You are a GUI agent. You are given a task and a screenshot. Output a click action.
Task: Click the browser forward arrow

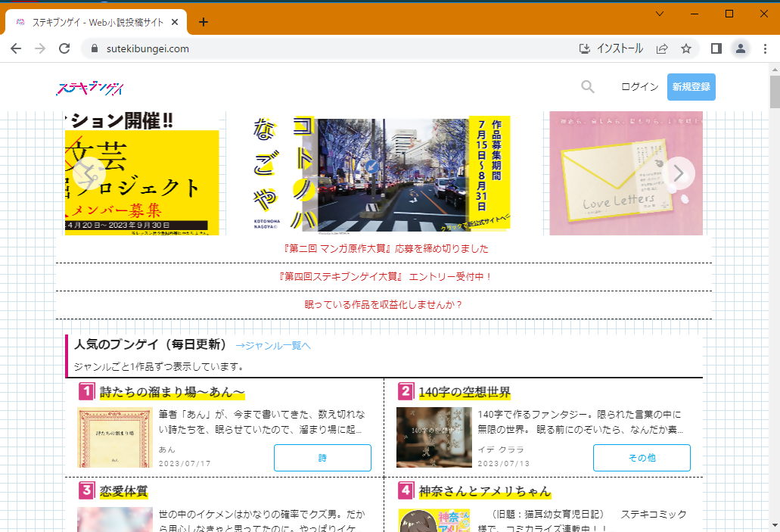(40, 48)
